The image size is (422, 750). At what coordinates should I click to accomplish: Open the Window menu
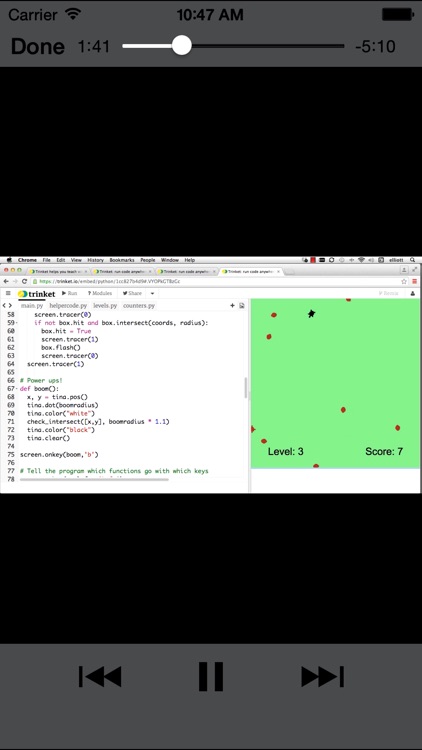tap(169, 260)
